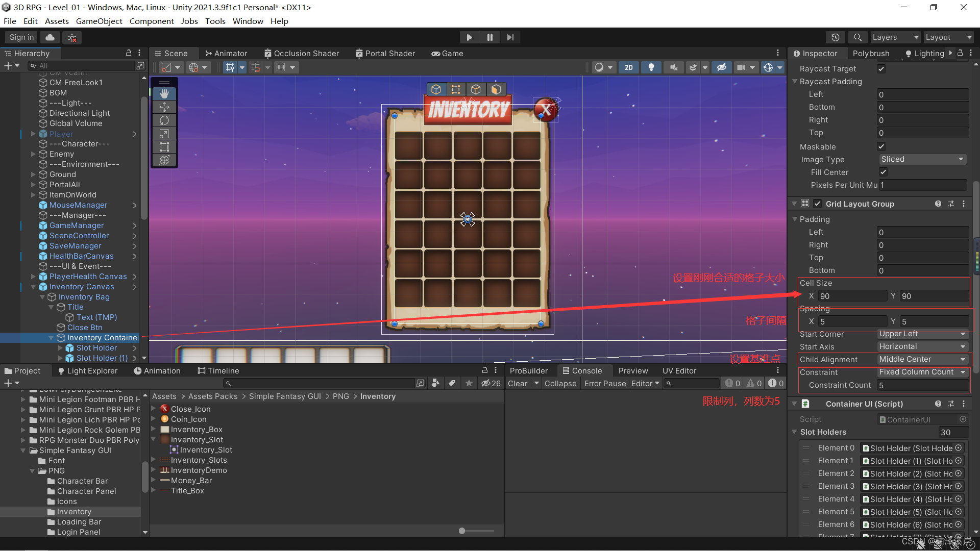Toggle 2D view mode in Scene
Viewport: 980px width, 551px height.
tap(629, 67)
